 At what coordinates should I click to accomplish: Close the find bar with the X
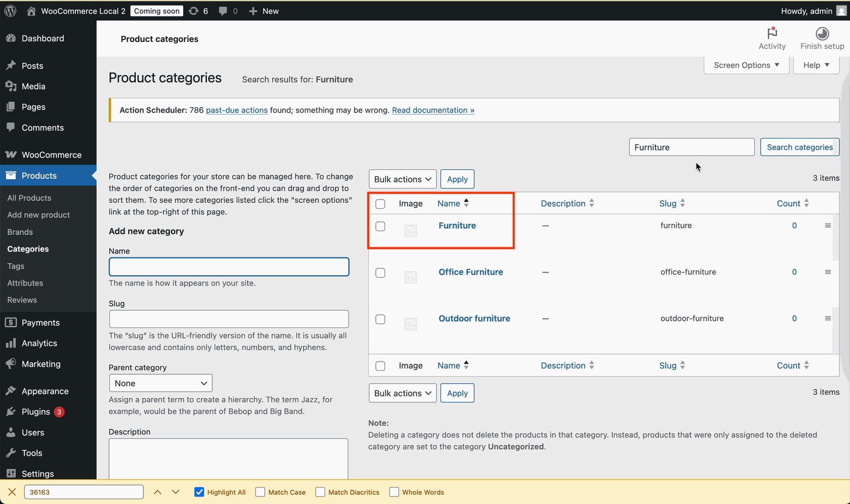[x=12, y=492]
